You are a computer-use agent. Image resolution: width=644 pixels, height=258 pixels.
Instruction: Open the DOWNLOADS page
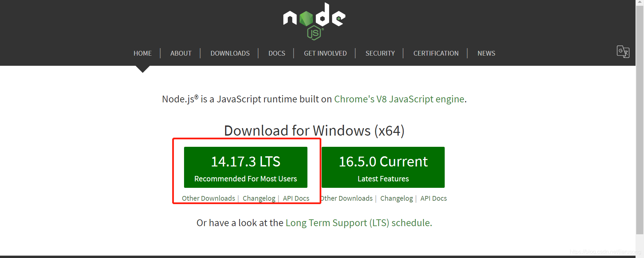[230, 53]
